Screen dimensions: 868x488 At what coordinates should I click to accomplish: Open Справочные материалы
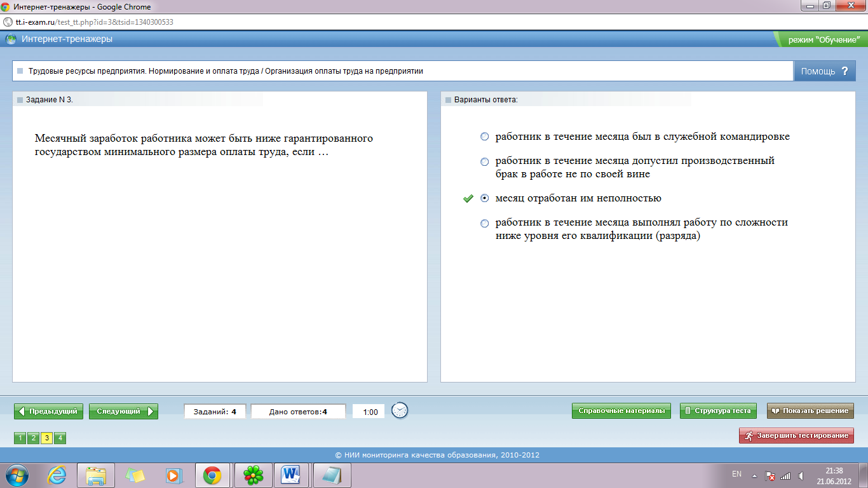(621, 410)
